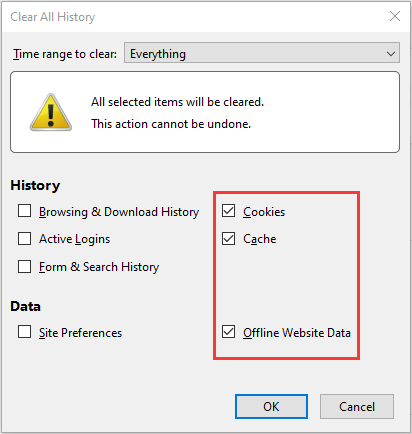This screenshot has height=434, width=412.
Task: Open the Everything time range dropdown
Action: (x=262, y=53)
